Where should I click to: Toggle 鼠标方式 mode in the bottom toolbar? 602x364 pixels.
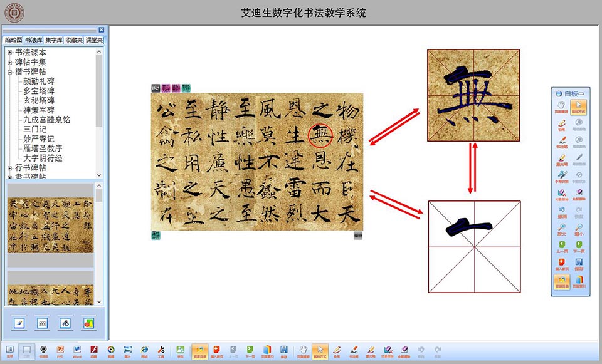[320, 351]
